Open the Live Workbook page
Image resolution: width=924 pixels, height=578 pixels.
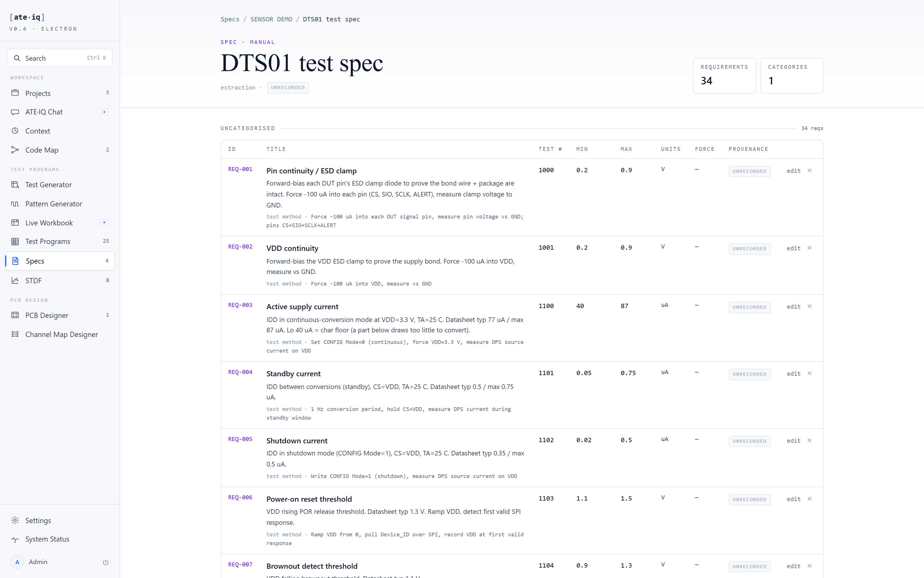coord(59,223)
